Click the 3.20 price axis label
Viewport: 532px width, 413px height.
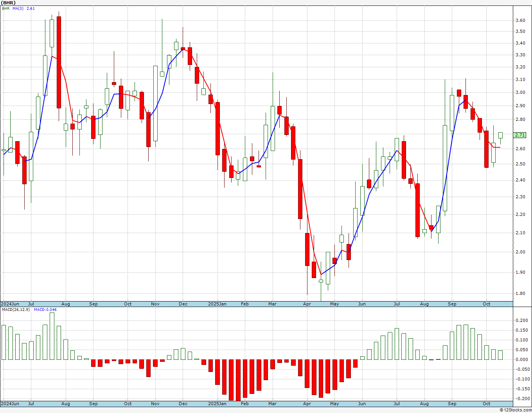pyautogui.click(x=520, y=67)
